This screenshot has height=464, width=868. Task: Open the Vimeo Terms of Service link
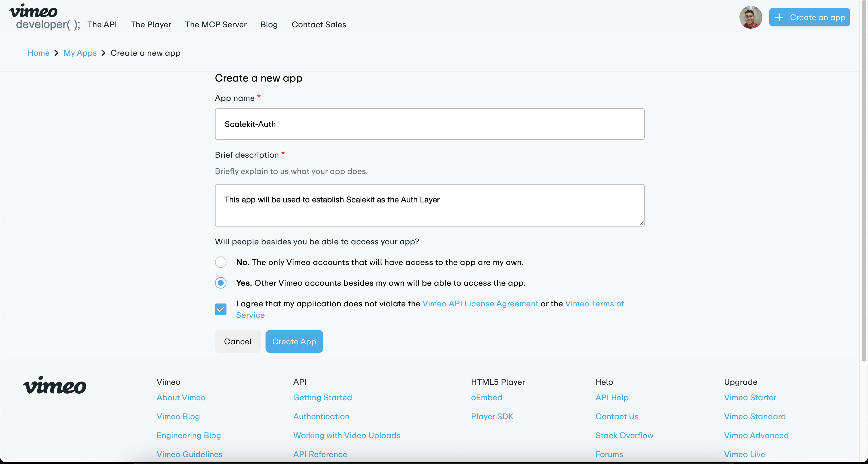pos(594,303)
